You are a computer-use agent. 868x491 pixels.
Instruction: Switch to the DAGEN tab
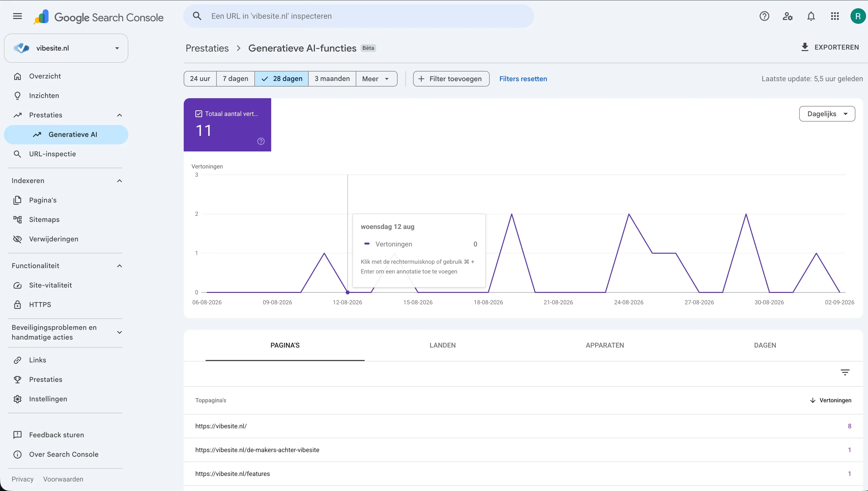(765, 345)
